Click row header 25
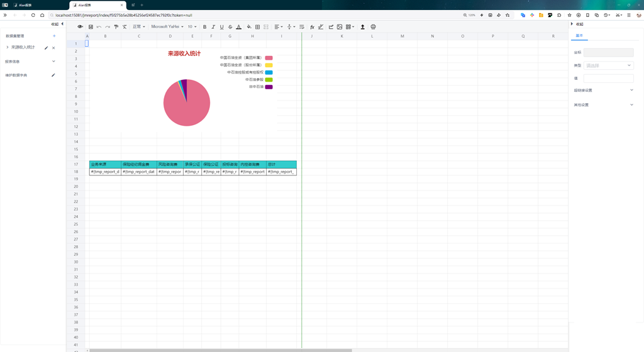Screen dimensions: 644x352 (76, 224)
